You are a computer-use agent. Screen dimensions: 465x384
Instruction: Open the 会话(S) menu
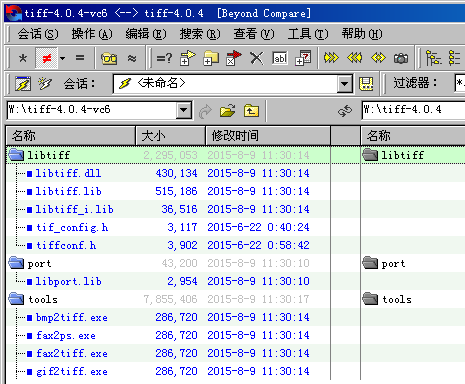coord(37,34)
